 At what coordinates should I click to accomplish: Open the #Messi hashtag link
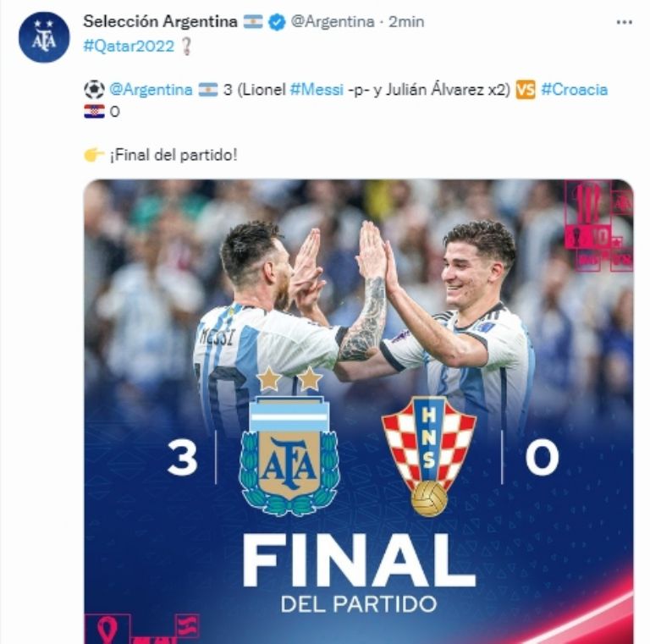pos(317,90)
